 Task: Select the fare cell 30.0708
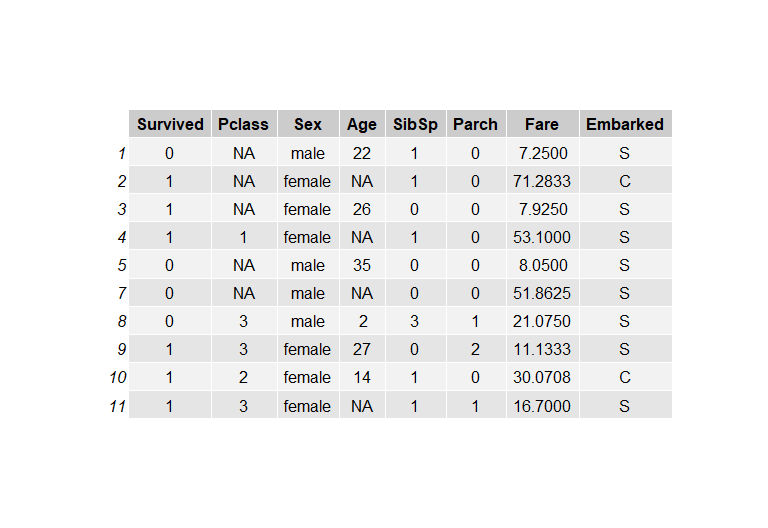542,377
